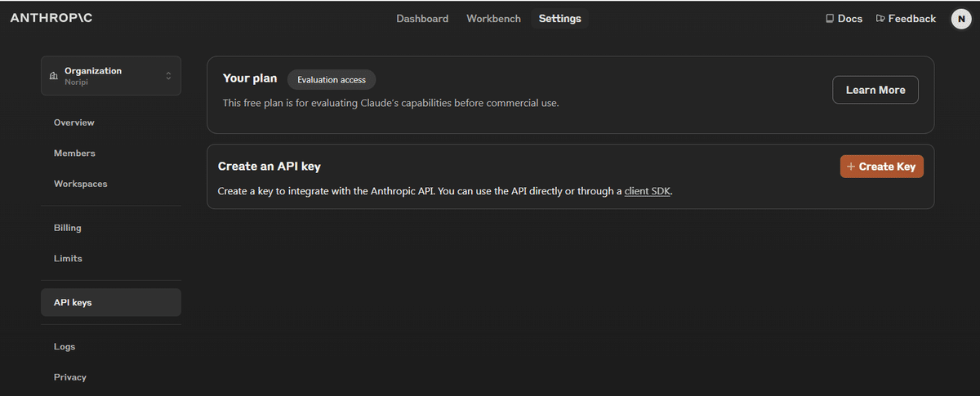The image size is (980, 396).
Task: Open the Workbench tab
Action: [x=493, y=19]
